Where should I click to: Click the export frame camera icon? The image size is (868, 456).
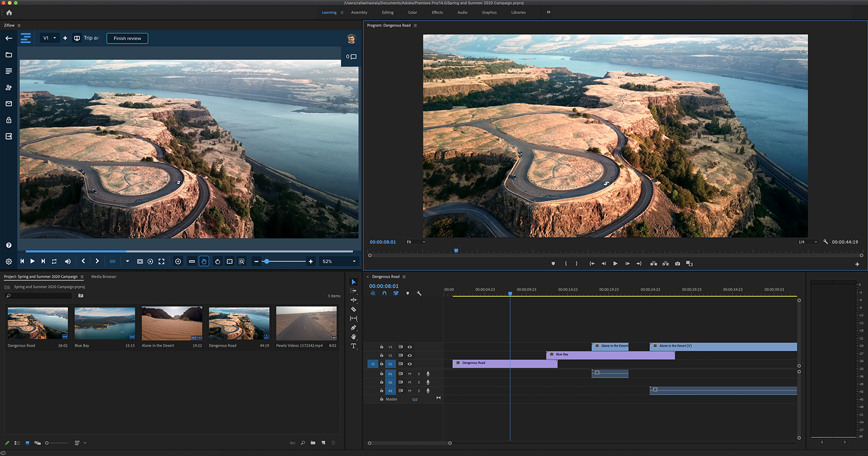(x=678, y=264)
